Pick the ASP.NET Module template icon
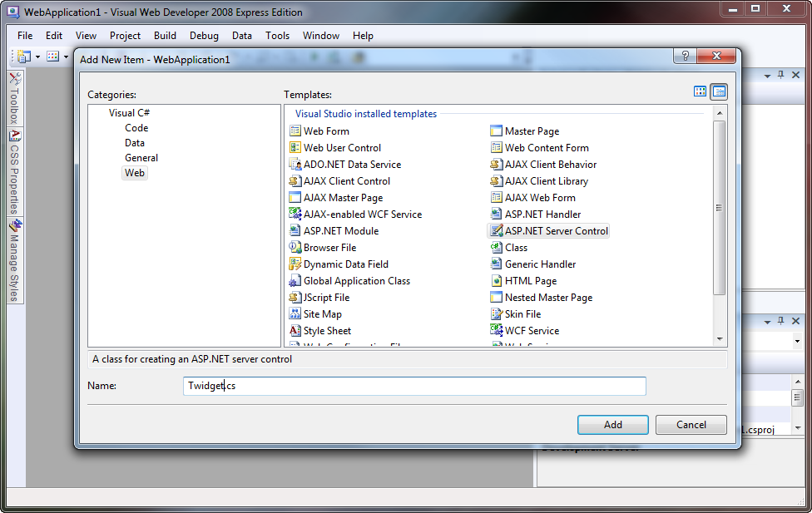The height and width of the screenshot is (513, 812). (295, 230)
